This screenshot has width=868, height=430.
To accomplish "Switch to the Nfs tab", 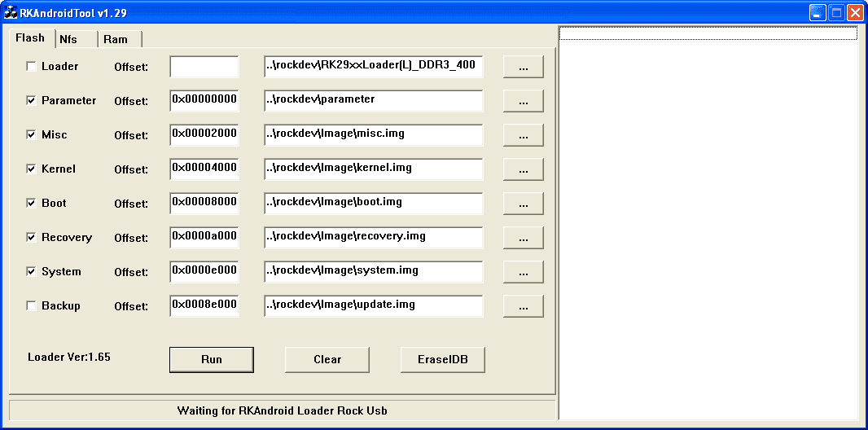I will coord(77,39).
